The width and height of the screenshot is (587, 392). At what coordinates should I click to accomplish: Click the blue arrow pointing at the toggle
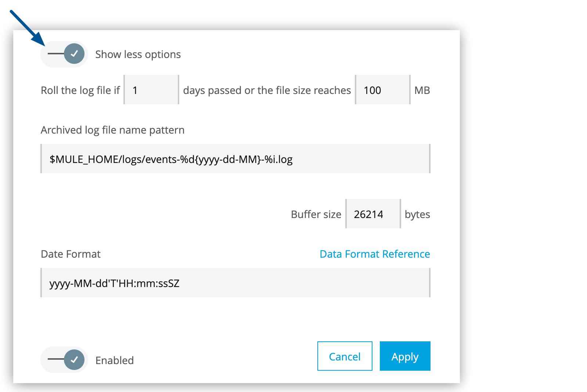(27, 28)
